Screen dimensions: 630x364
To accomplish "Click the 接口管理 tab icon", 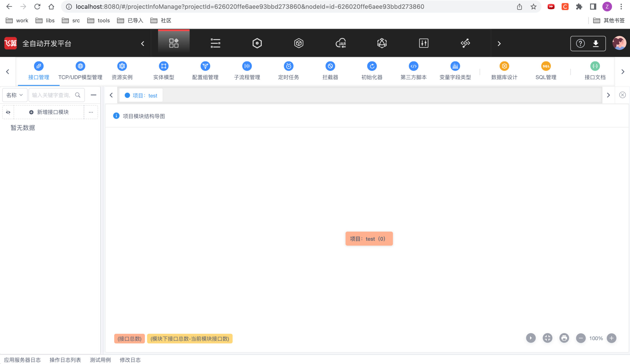I will click(x=38, y=66).
